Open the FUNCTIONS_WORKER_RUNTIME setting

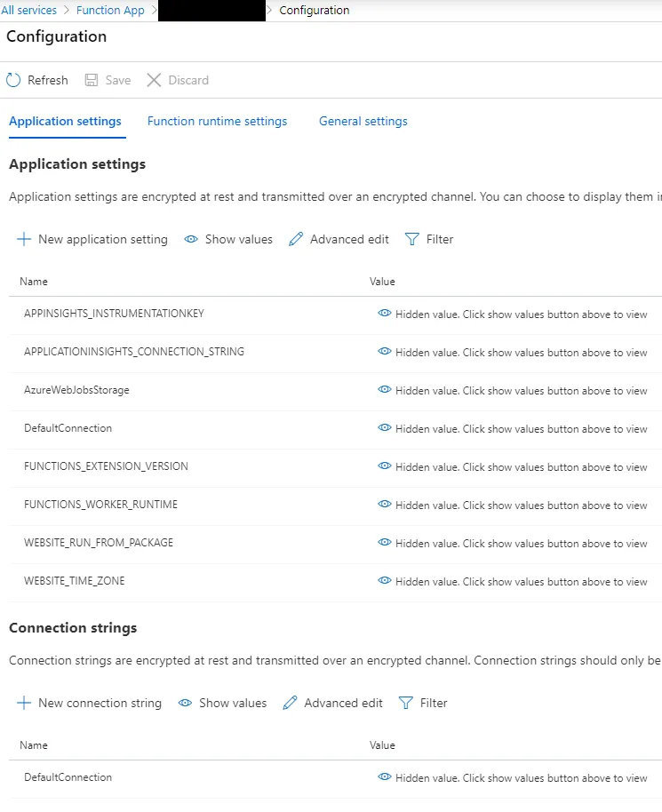pyautogui.click(x=100, y=505)
